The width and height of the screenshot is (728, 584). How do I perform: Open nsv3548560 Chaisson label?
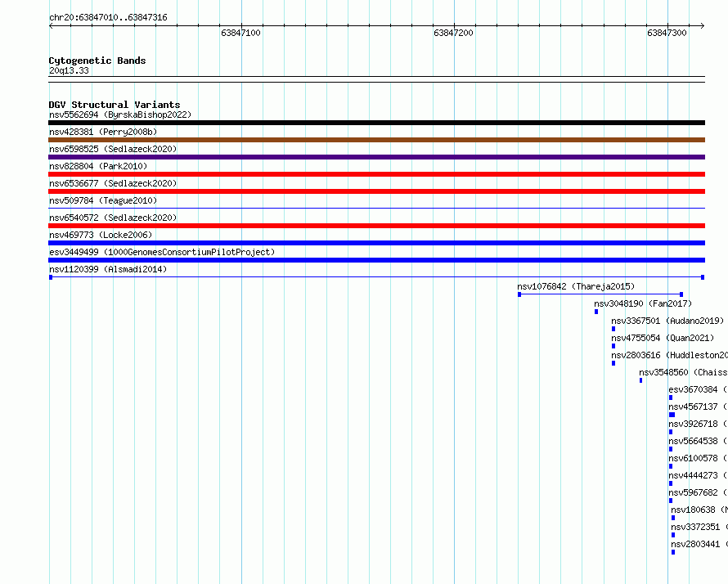point(683,372)
